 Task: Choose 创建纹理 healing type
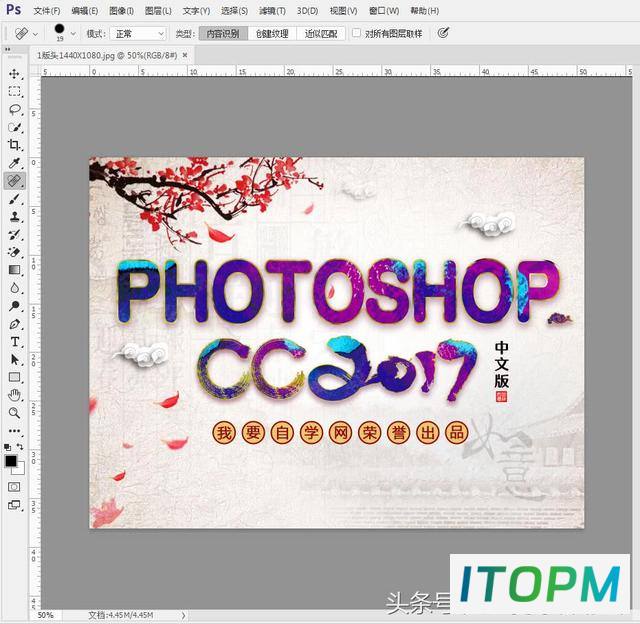coord(272,33)
